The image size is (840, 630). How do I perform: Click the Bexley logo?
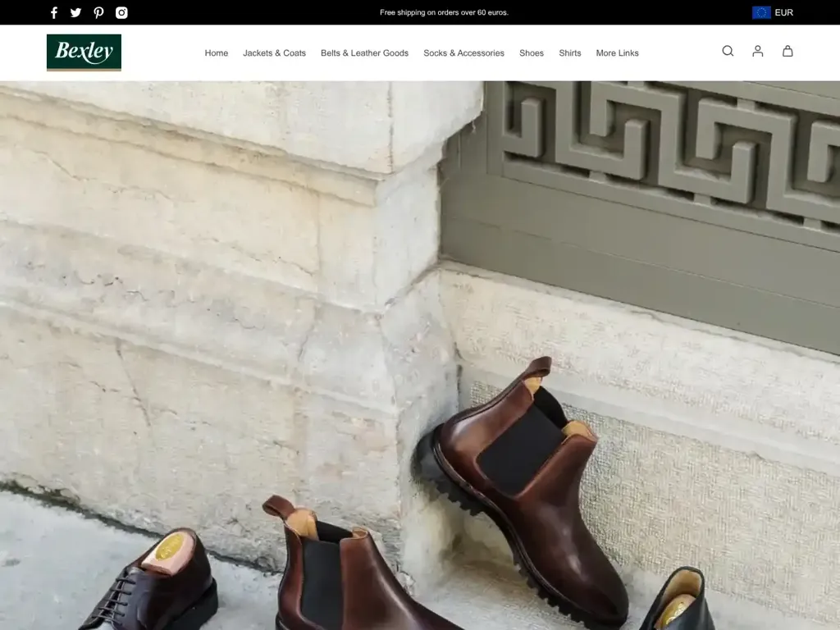pyautogui.click(x=84, y=52)
